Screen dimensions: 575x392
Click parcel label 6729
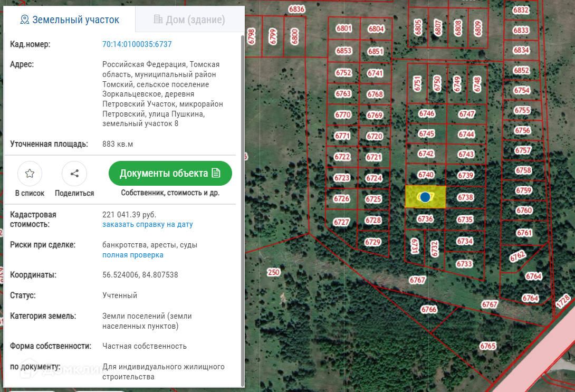coord(373,242)
